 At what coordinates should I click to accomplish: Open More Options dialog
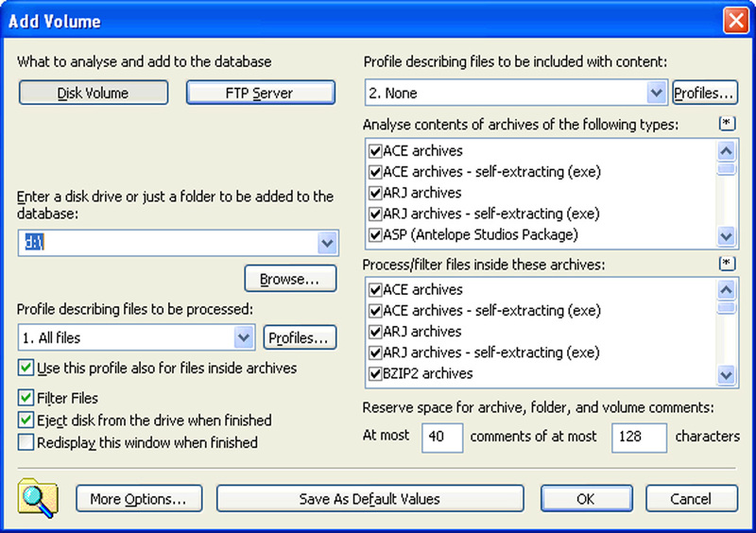[x=139, y=499]
